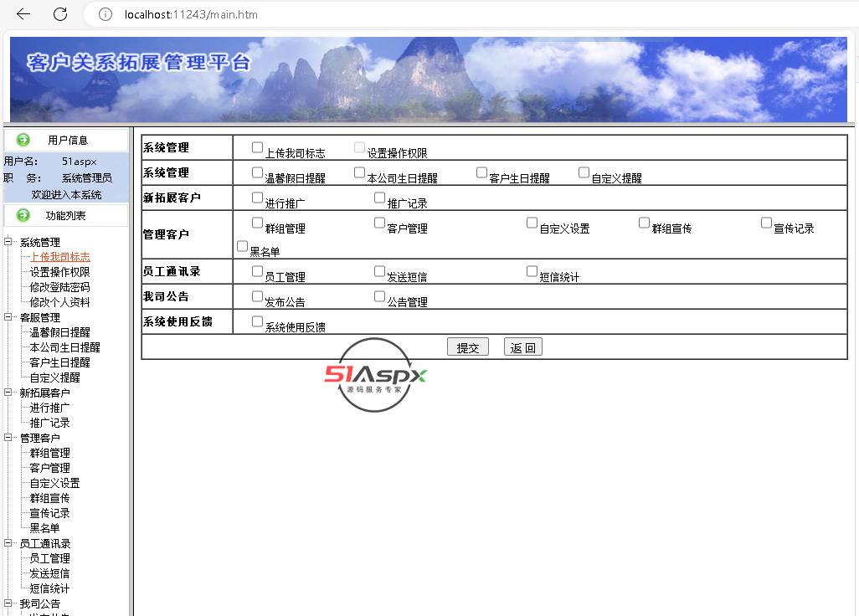The width and height of the screenshot is (859, 616).
Task: Select the 发布公告 checkbox
Action: pyautogui.click(x=257, y=296)
